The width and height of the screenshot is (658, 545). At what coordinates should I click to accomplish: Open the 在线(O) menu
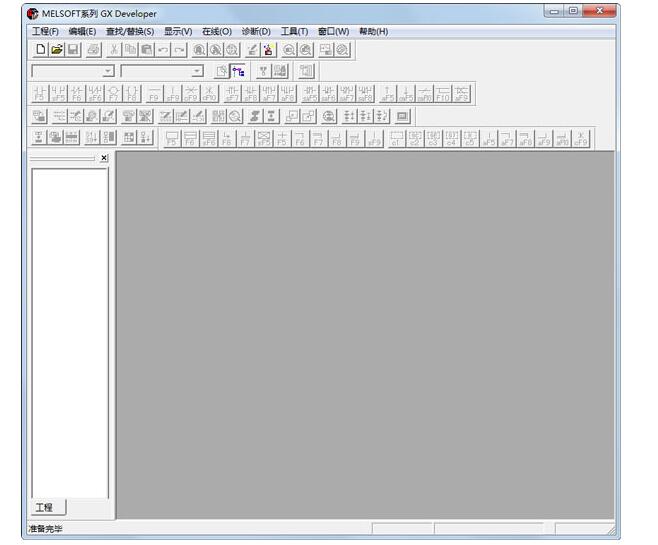pyautogui.click(x=216, y=31)
